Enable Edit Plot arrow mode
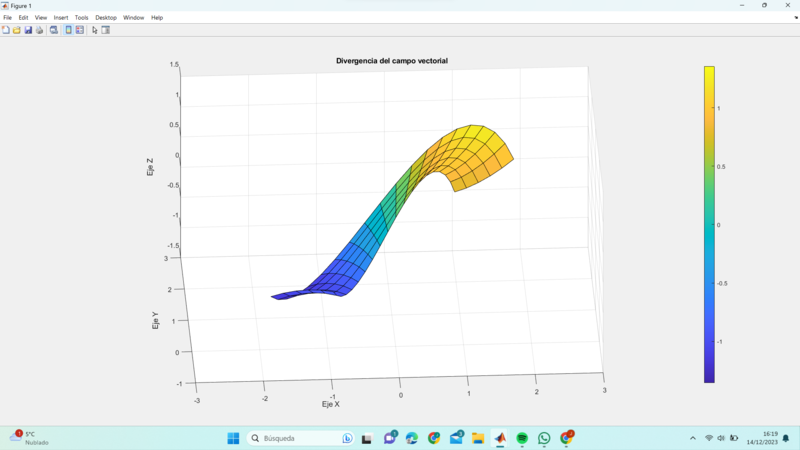This screenshot has width=800, height=450. pos(95,30)
